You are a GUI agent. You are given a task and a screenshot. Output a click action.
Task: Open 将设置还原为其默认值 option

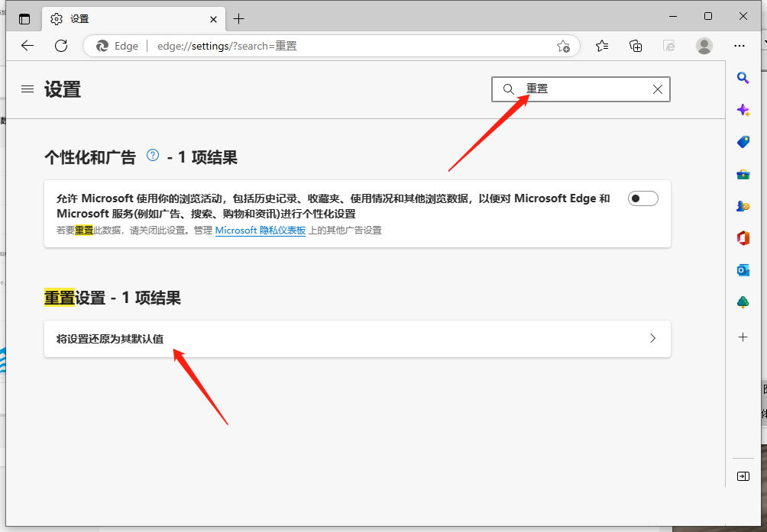(357, 339)
